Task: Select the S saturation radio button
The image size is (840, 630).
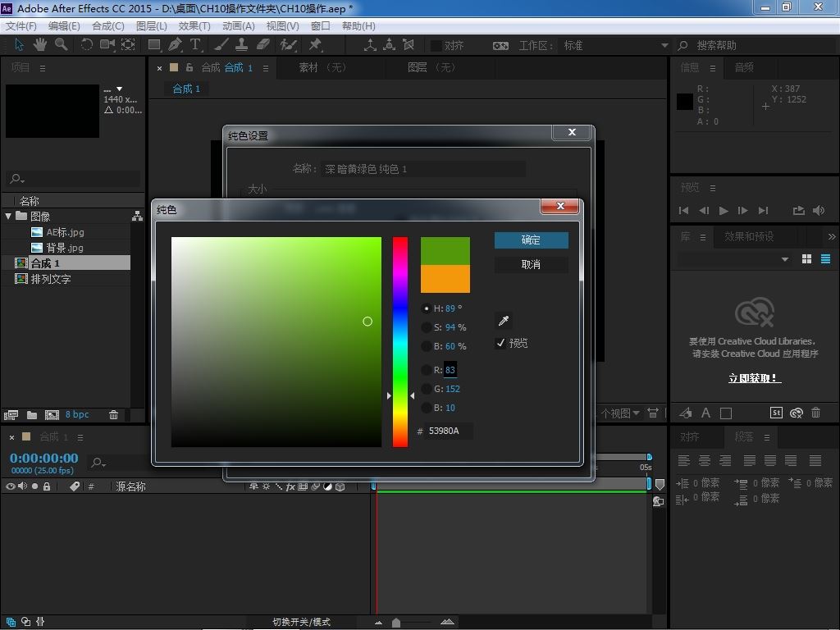Action: [x=427, y=327]
